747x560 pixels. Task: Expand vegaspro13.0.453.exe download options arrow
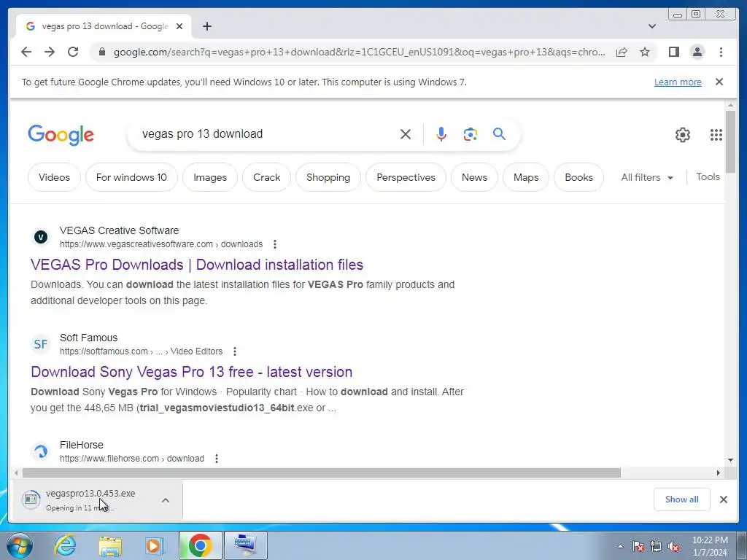coord(166,500)
